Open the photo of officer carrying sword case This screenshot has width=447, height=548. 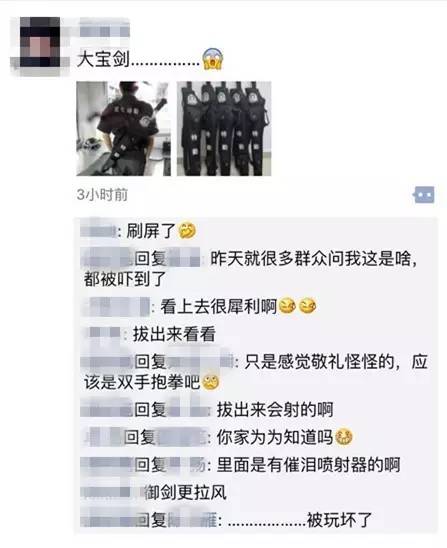[123, 128]
